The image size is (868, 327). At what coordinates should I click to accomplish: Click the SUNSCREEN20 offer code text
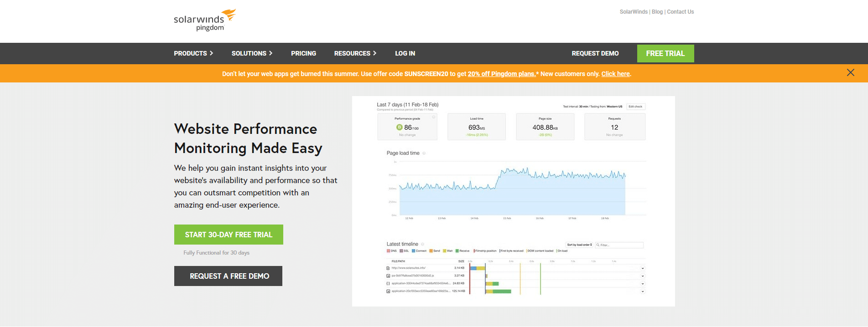(426, 74)
